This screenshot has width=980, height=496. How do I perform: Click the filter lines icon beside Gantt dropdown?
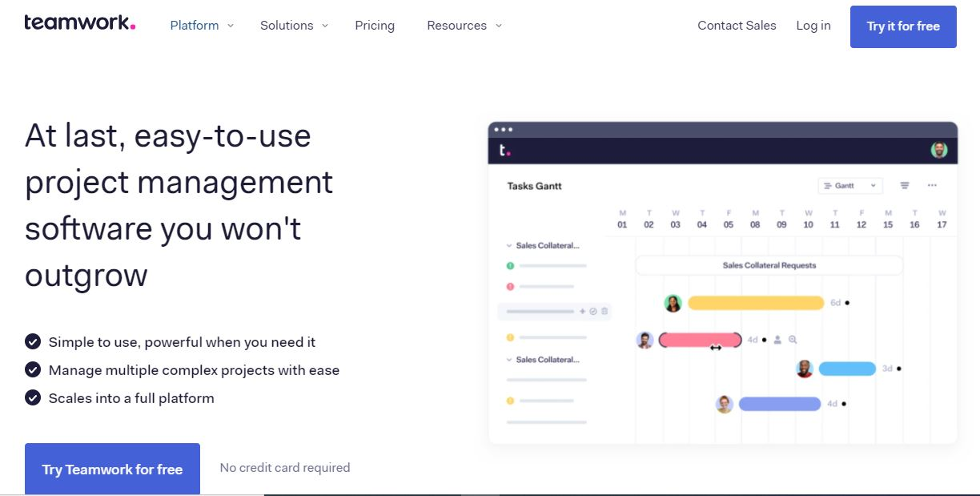point(905,185)
